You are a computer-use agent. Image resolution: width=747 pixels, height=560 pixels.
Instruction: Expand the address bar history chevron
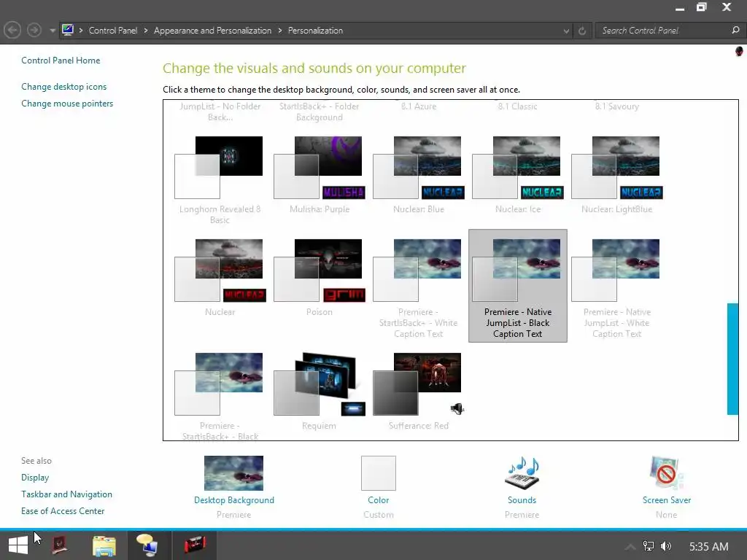(x=566, y=31)
